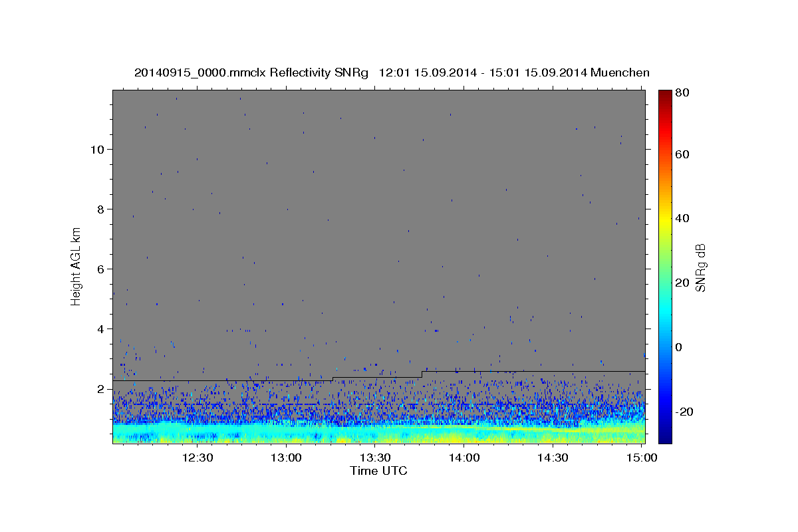The height and width of the screenshot is (532, 798).
Task: Click the colorbar value label 20
Action: [683, 283]
